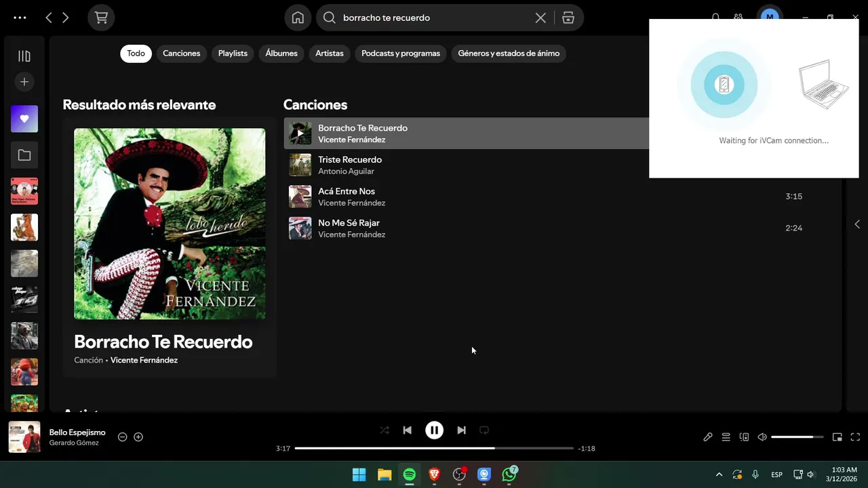This screenshot has height=488, width=868.
Task: Toggle the repeat mode
Action: pyautogui.click(x=484, y=430)
